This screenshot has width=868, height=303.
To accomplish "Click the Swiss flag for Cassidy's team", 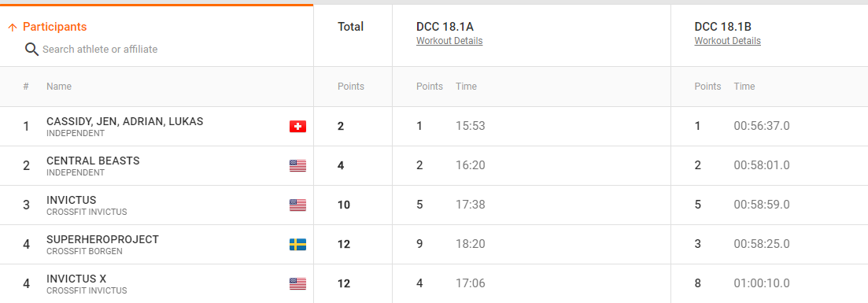I will pos(297,127).
